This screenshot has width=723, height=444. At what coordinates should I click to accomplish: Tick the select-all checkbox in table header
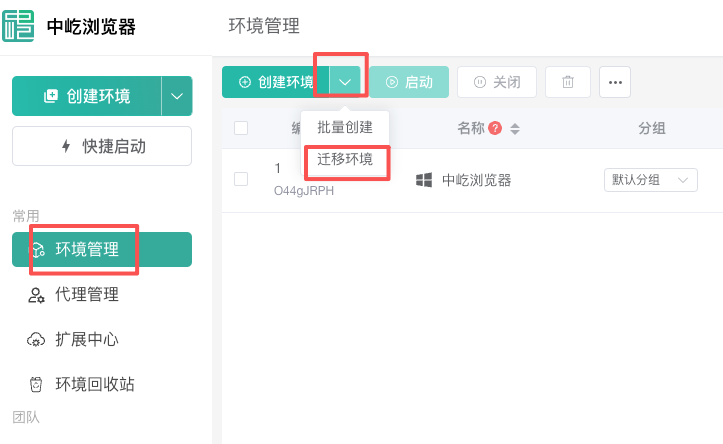(241, 128)
